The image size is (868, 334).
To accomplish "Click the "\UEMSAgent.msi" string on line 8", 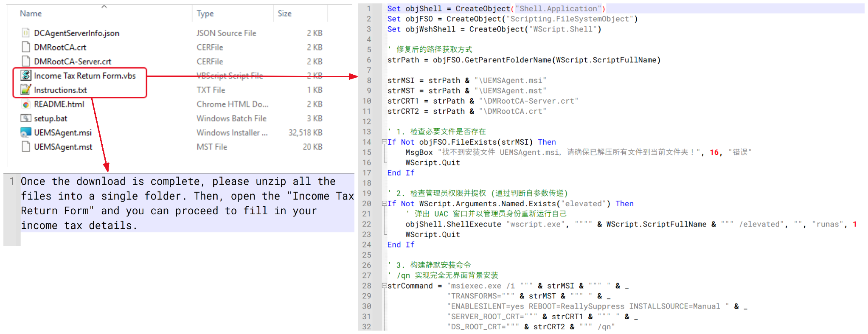I will (x=510, y=81).
